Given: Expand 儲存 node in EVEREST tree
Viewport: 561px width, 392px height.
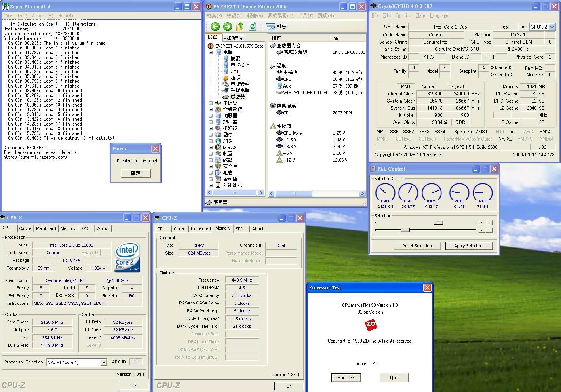Looking at the screenshot, I should (x=211, y=135).
